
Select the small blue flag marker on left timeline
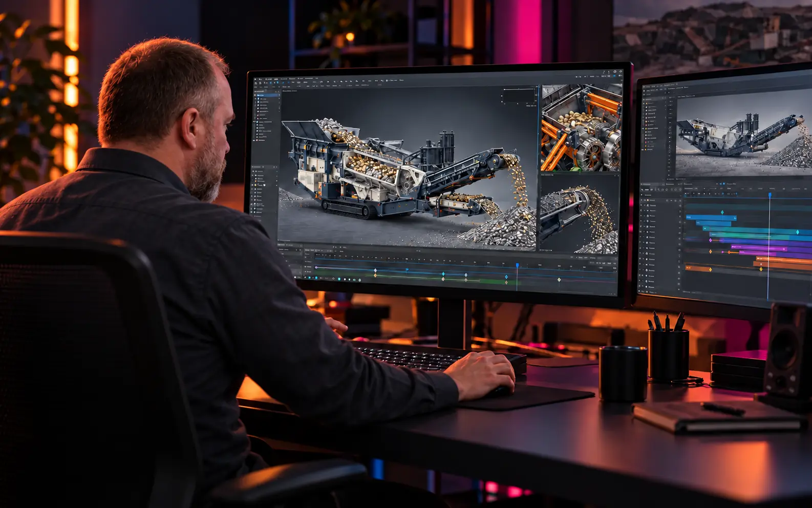click(407, 269)
